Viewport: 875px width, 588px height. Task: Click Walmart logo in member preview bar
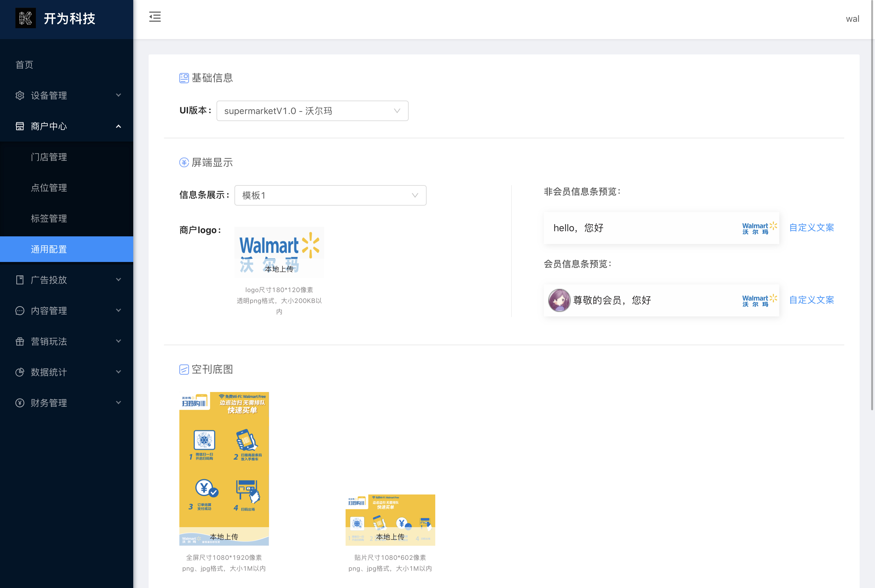[759, 300]
